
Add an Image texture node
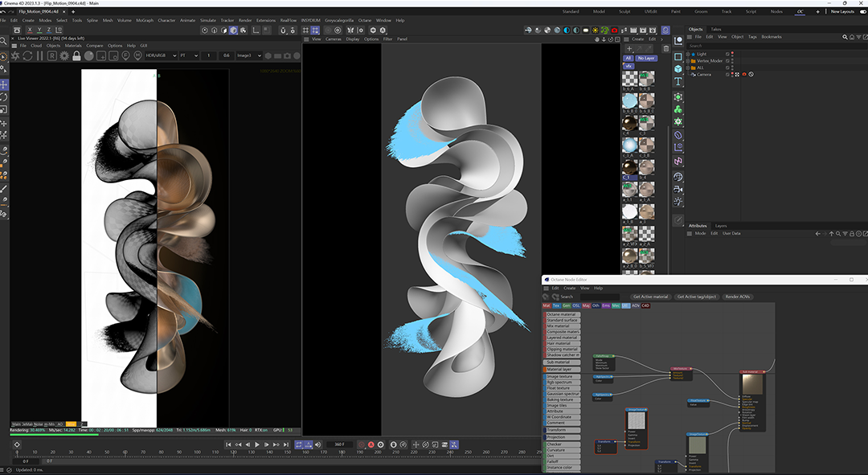pos(561,376)
